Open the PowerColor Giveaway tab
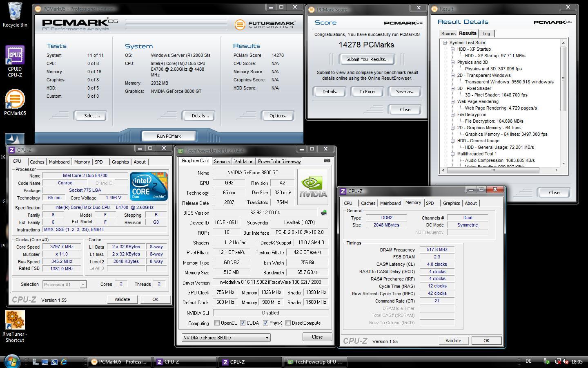588x368 pixels. pos(279,162)
